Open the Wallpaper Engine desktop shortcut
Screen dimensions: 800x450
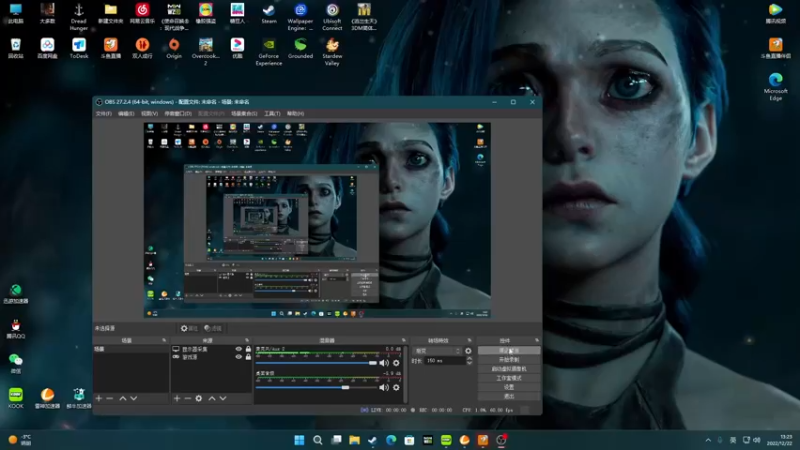(x=300, y=17)
